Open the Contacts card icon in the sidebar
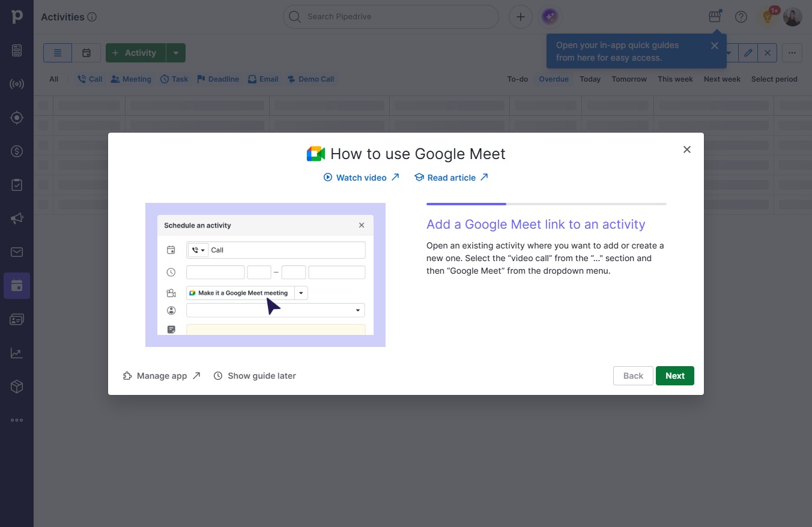This screenshot has width=812, height=527. coord(17,319)
